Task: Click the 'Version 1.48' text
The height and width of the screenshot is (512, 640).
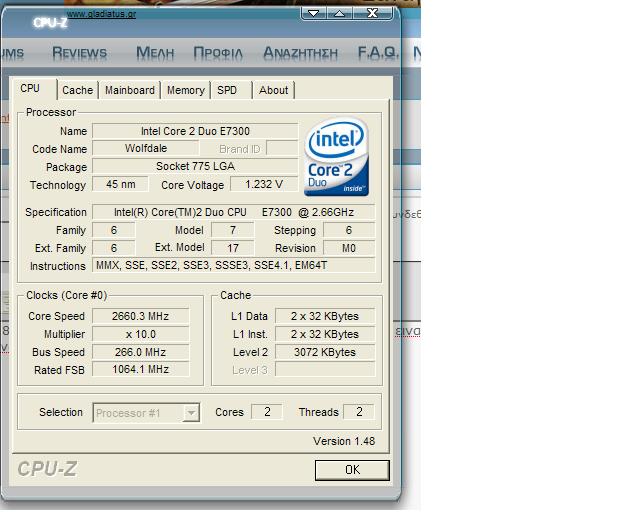Action: click(x=344, y=441)
